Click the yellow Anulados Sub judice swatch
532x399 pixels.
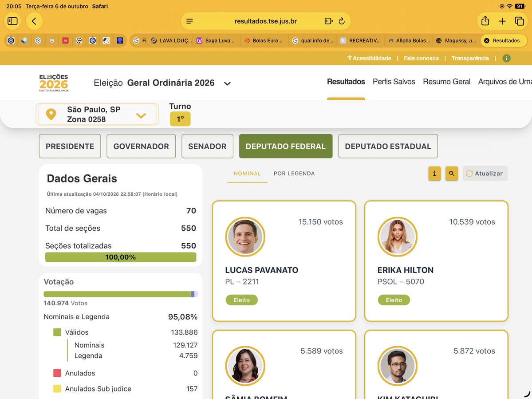tap(57, 389)
